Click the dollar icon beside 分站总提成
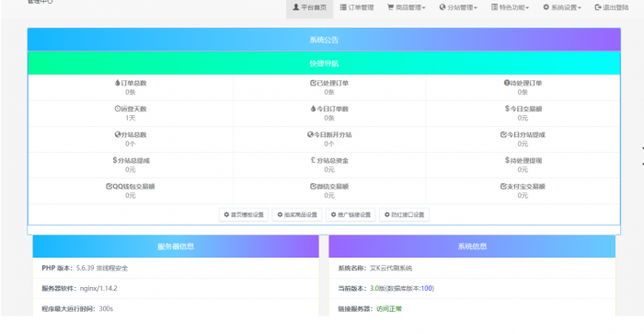 click(115, 160)
